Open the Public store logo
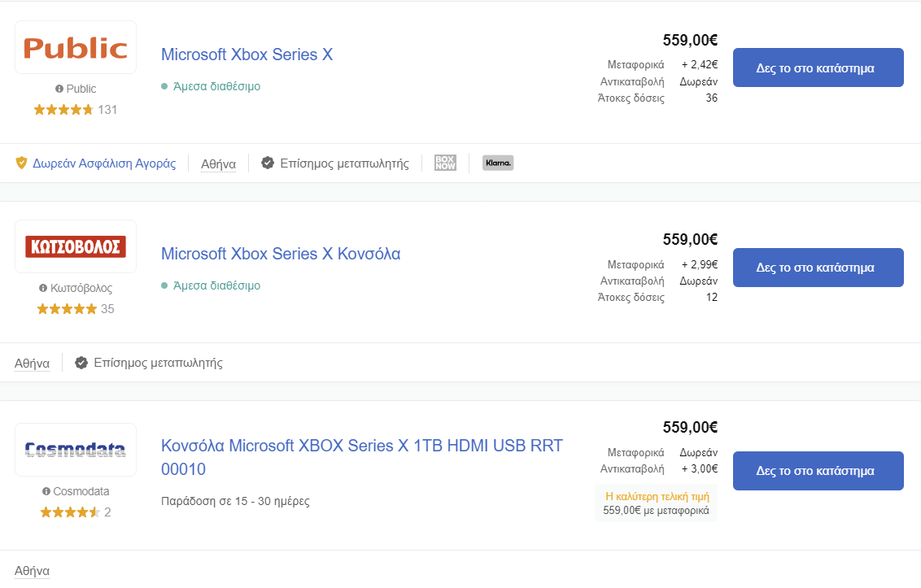This screenshot has height=588, width=921. point(76,48)
